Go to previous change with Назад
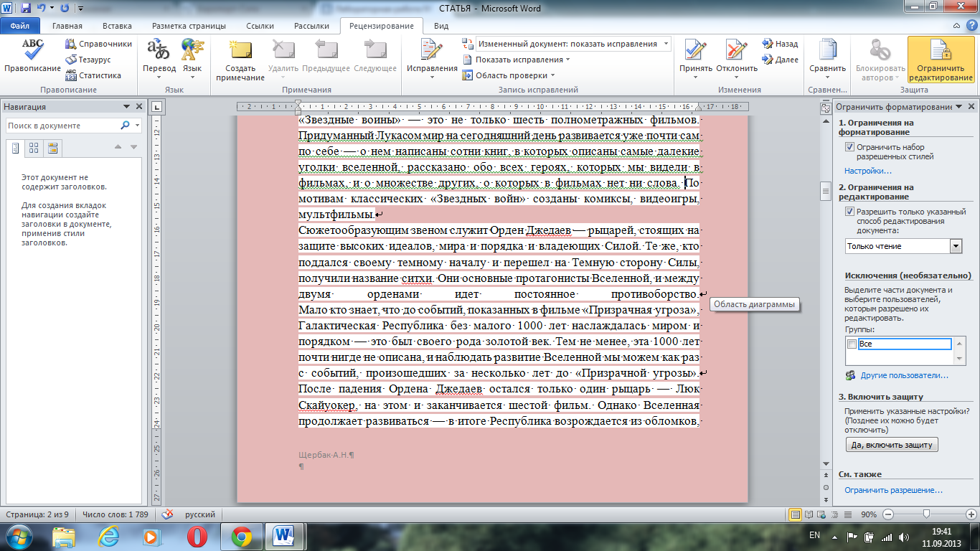The image size is (980, 551). click(x=780, y=44)
